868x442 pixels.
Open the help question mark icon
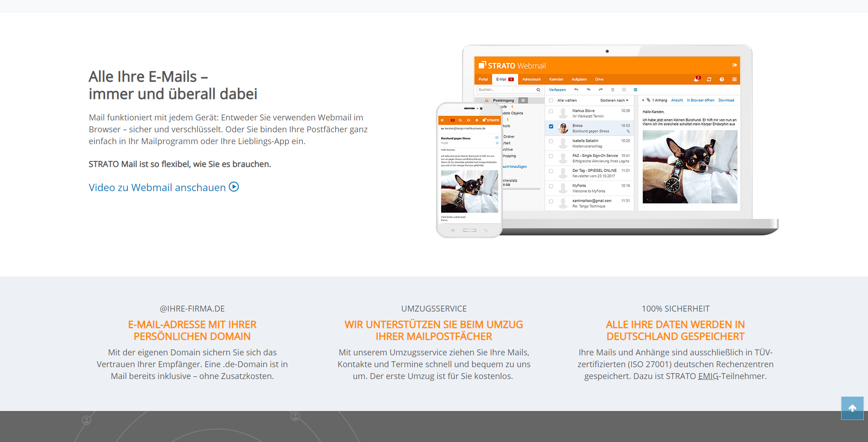(722, 79)
